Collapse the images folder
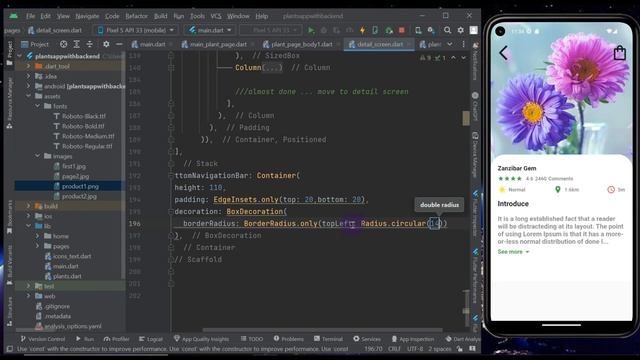This screenshot has width=640, height=360. pos(38,156)
